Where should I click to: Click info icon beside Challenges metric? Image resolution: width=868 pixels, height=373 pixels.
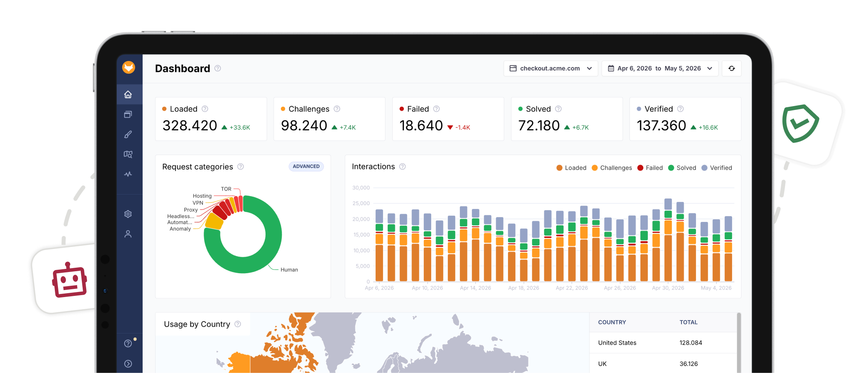(337, 109)
